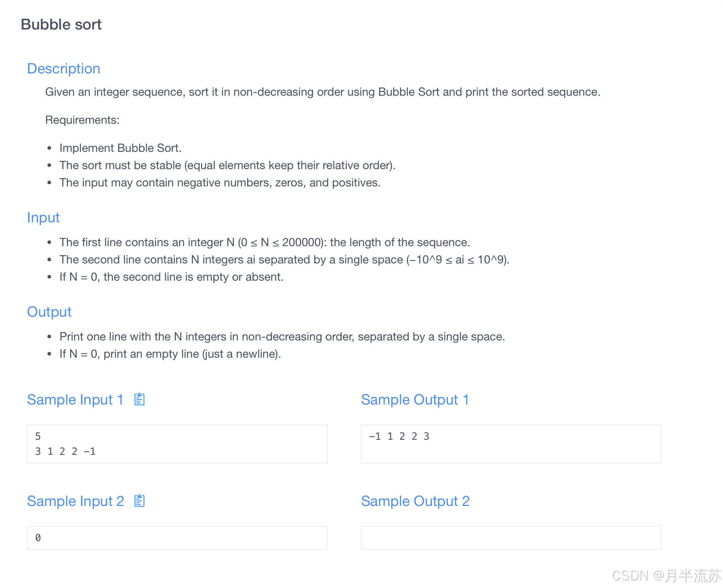Screen dimensions: 723x588
Task: Click the Output section heading
Action: click(x=49, y=312)
